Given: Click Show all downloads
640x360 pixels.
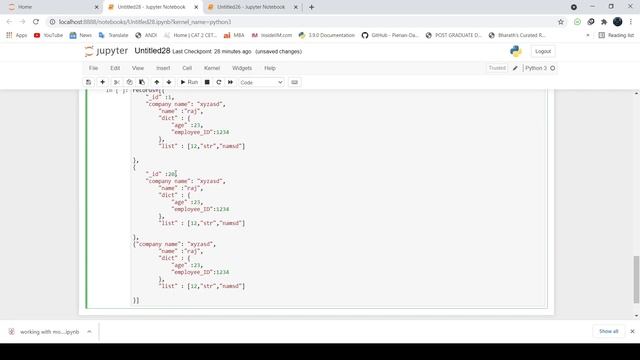Looking at the screenshot, I should coord(609,331).
